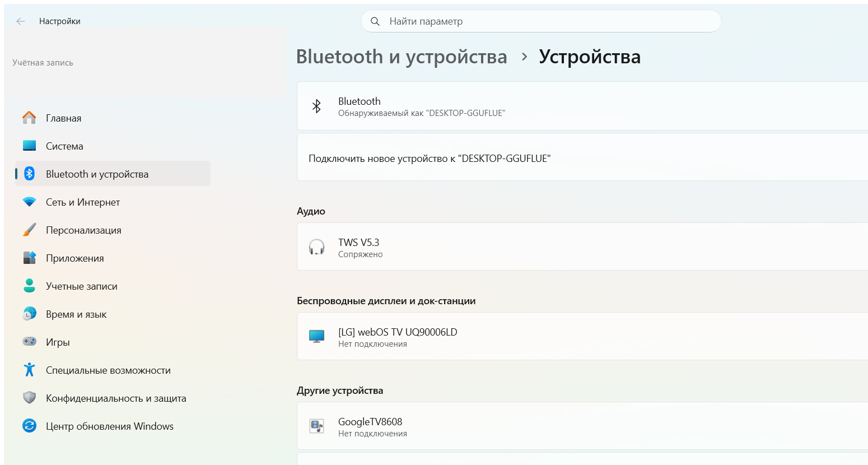Click the search magnifier icon
Screen dimensions: 868x465
tap(375, 21)
